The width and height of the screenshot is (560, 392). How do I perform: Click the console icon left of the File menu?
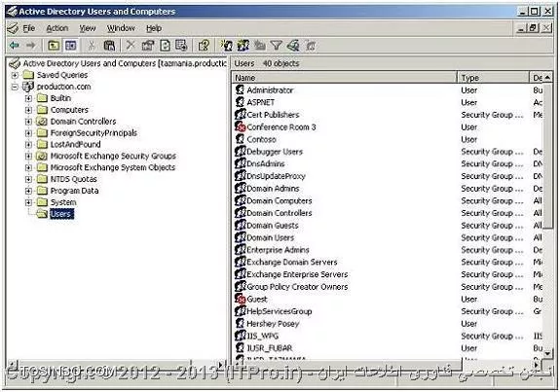click(x=13, y=28)
